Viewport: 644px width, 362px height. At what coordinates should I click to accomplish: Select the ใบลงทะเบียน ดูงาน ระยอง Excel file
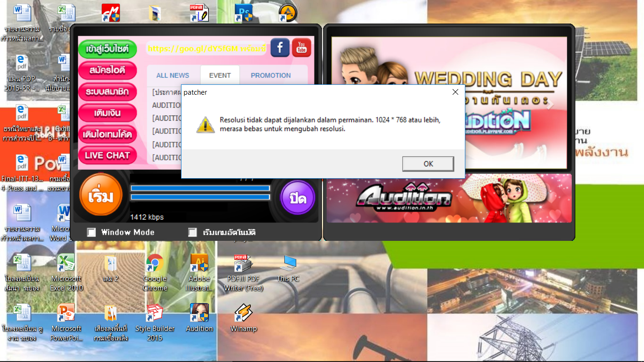pyautogui.click(x=22, y=323)
